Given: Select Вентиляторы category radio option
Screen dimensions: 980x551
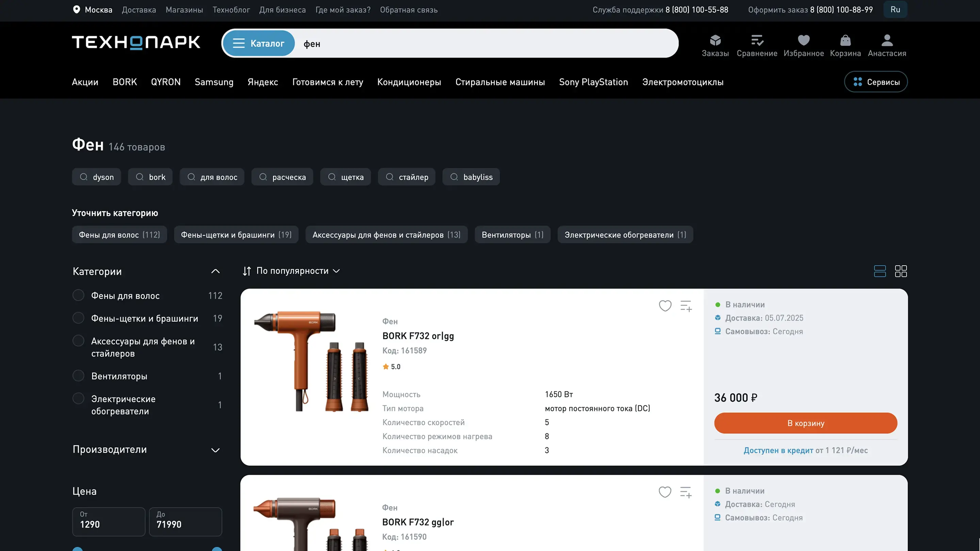Looking at the screenshot, I should (78, 376).
